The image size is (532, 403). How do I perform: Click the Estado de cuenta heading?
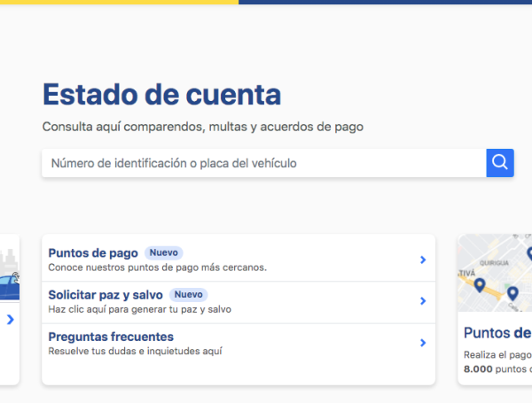coord(162,94)
